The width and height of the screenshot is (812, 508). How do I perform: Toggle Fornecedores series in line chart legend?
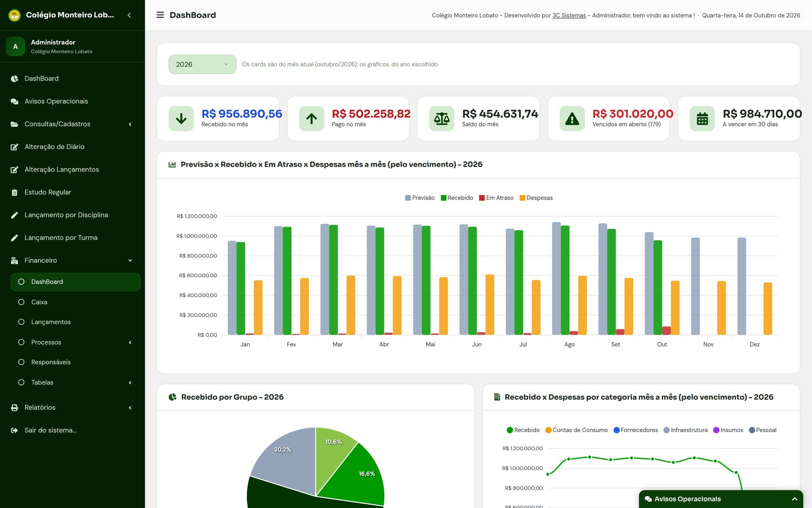click(636, 430)
